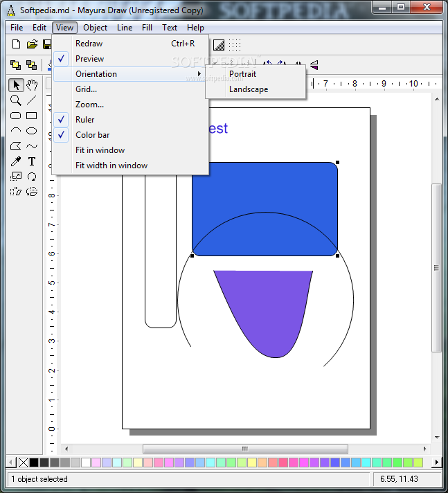Select the arrow pointer tool
The image size is (448, 493).
pyautogui.click(x=16, y=85)
